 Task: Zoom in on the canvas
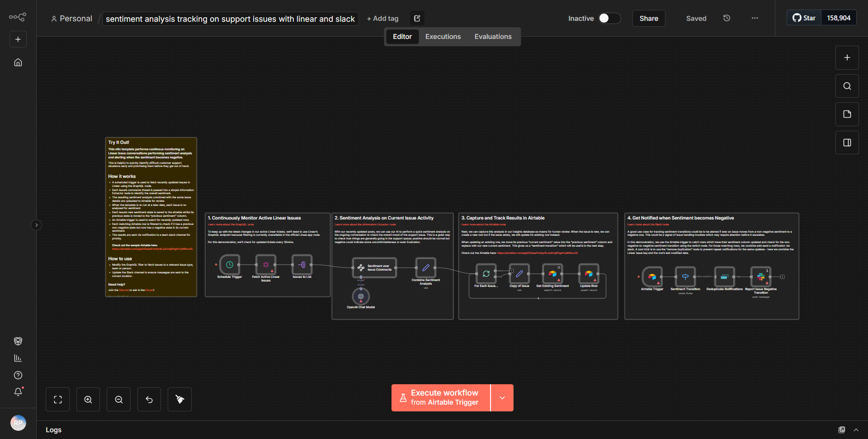[x=88, y=399]
